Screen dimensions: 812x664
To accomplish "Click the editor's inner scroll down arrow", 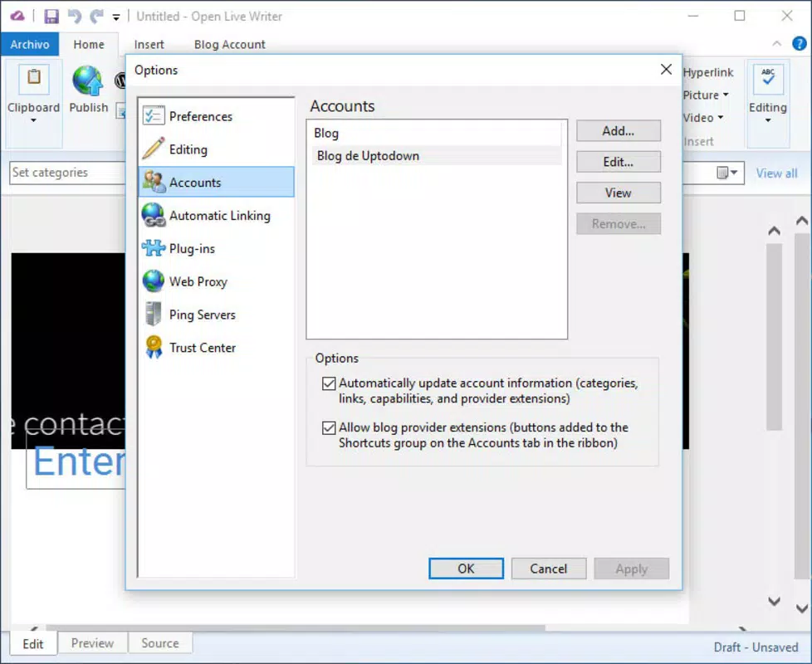I will tap(774, 601).
